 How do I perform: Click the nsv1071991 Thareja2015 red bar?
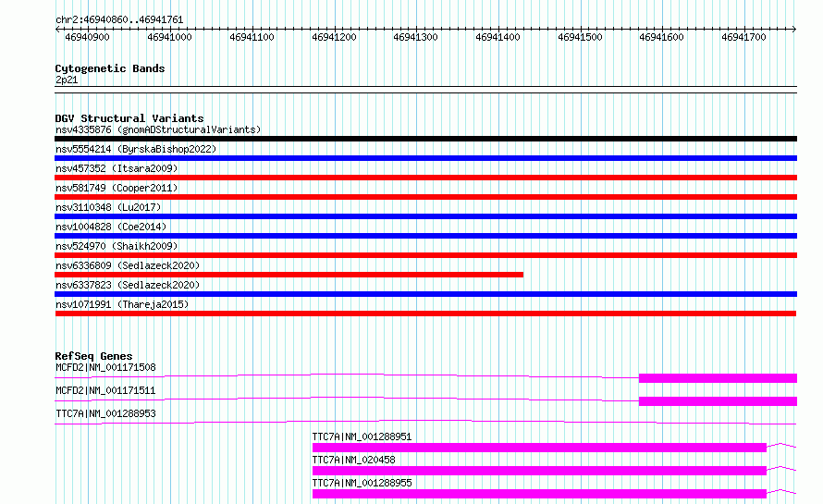pyautogui.click(x=425, y=313)
